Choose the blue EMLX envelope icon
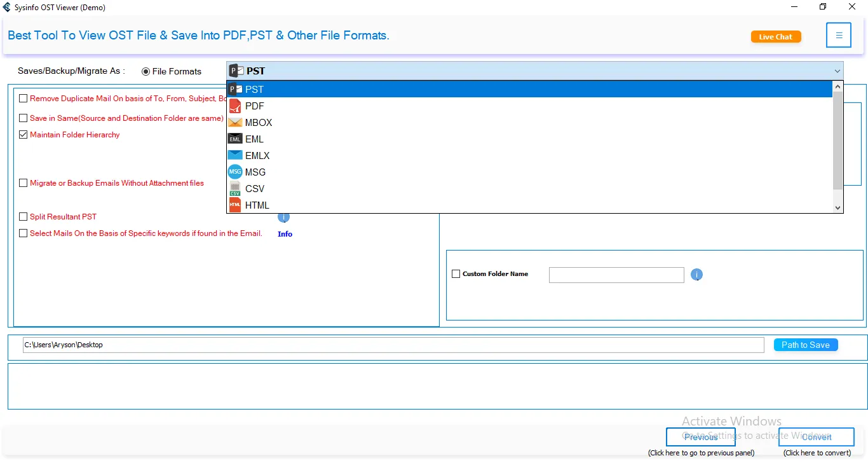Image resolution: width=868 pixels, height=463 pixels. (x=235, y=156)
